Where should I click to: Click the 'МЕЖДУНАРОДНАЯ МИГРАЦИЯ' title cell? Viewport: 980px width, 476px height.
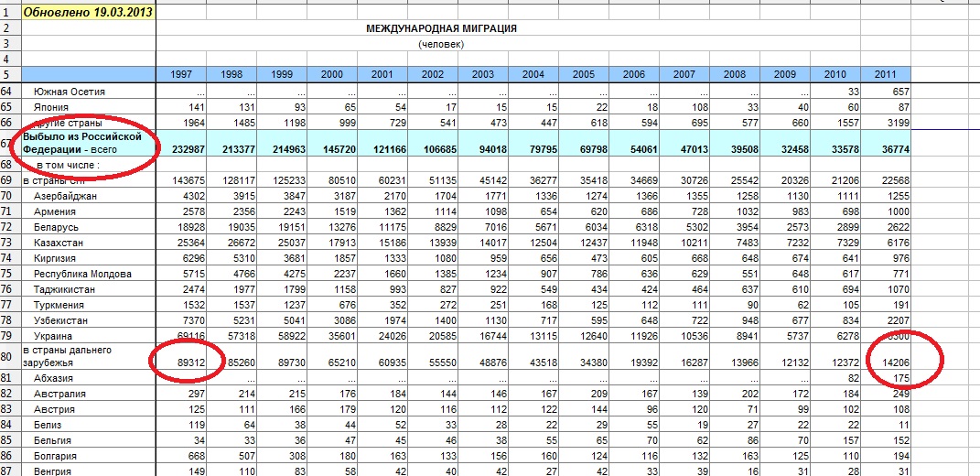click(441, 28)
